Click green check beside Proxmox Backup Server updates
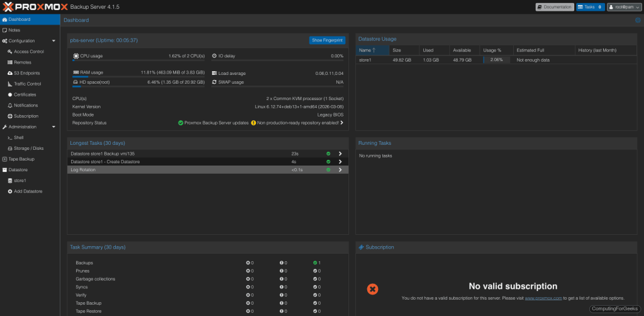Image resolution: width=644 pixels, height=316 pixels. click(180, 123)
